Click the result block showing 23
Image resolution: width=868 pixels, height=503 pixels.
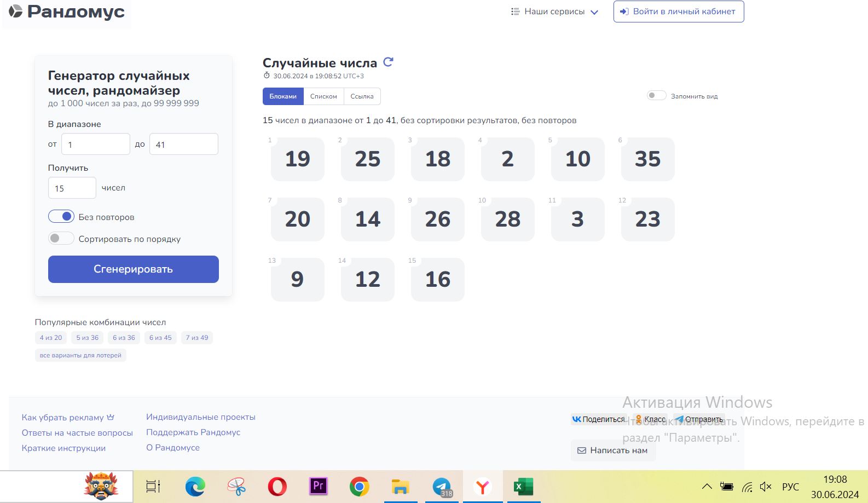(648, 219)
